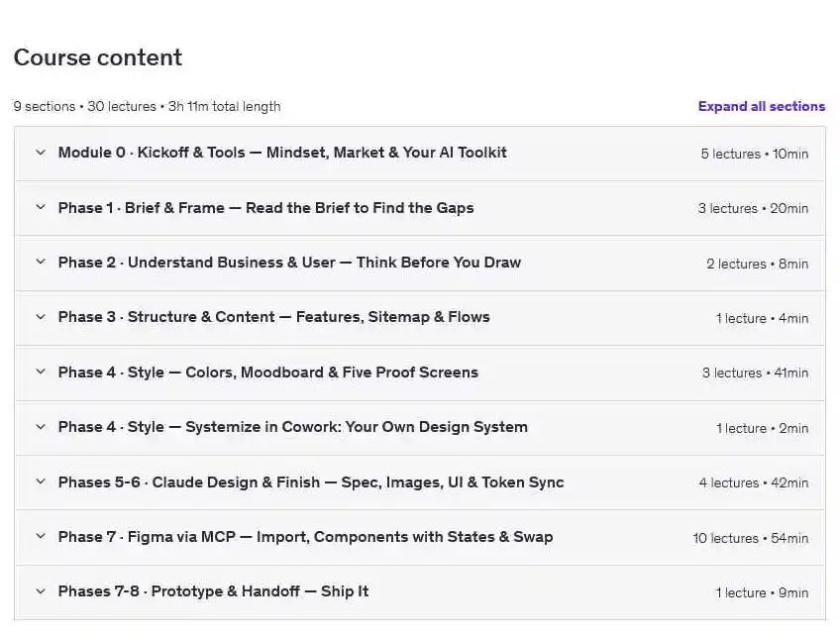Image resolution: width=840 pixels, height=640 pixels.
Task: Open the Your Own Design System section title
Action: coord(292,427)
